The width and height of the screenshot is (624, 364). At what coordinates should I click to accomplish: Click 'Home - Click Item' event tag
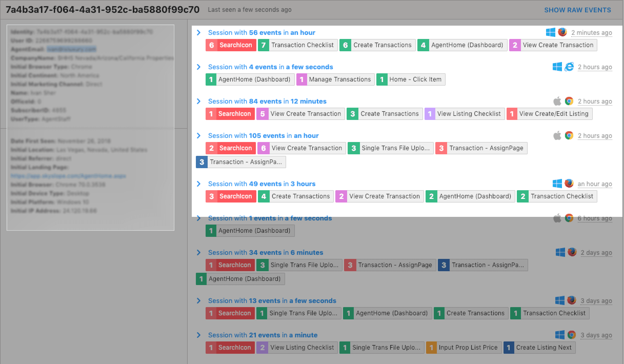(411, 79)
